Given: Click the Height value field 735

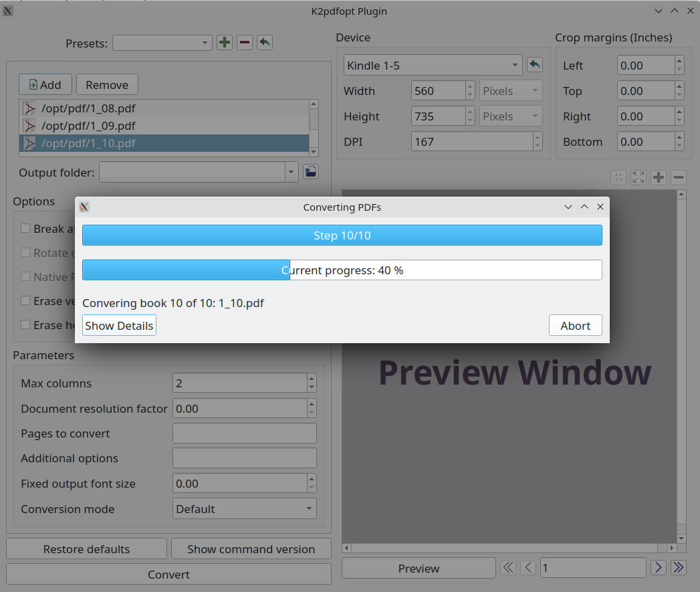Looking at the screenshot, I should click(439, 116).
